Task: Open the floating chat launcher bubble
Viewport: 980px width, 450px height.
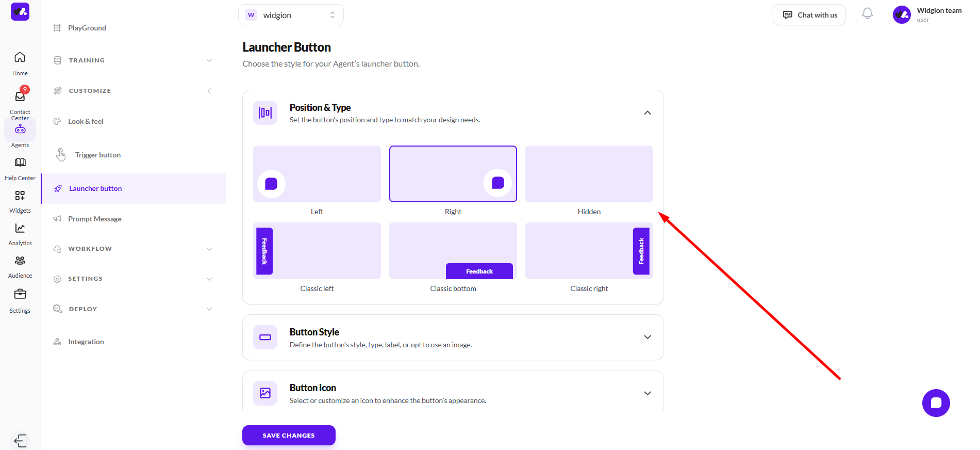Action: tap(936, 403)
